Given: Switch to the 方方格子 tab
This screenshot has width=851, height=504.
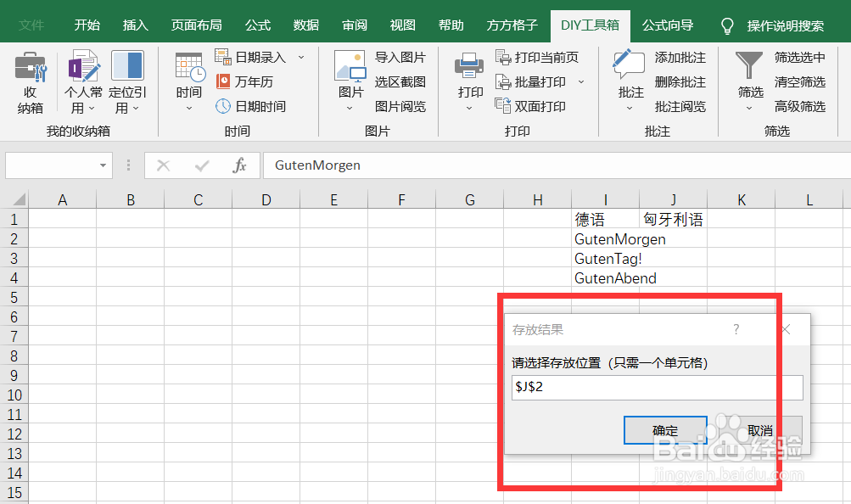Looking at the screenshot, I should click(x=512, y=25).
